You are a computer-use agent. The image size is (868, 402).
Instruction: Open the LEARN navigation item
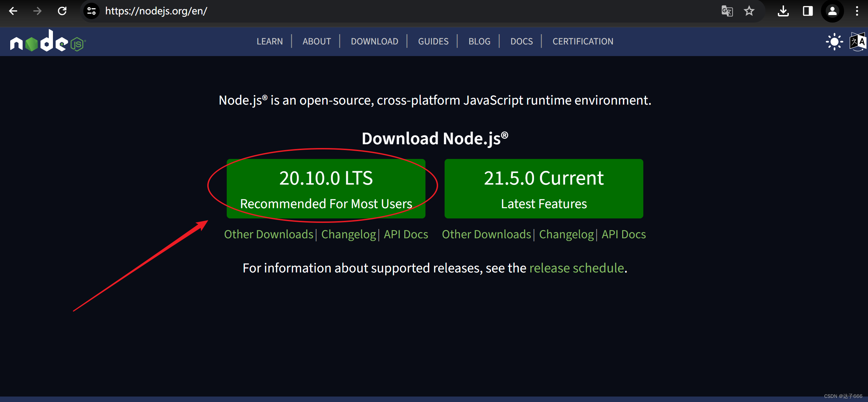pos(270,41)
